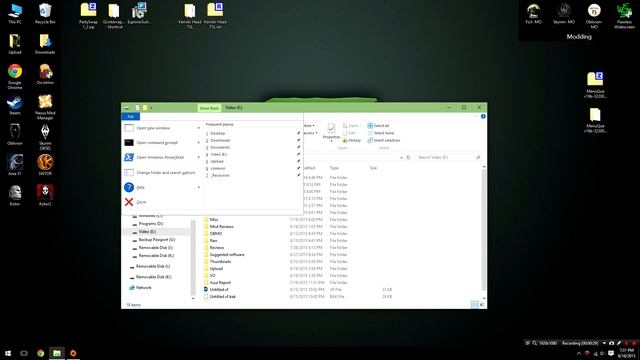Click the Start button on the taskbar
The height and width of the screenshot is (360, 640).
8,353
